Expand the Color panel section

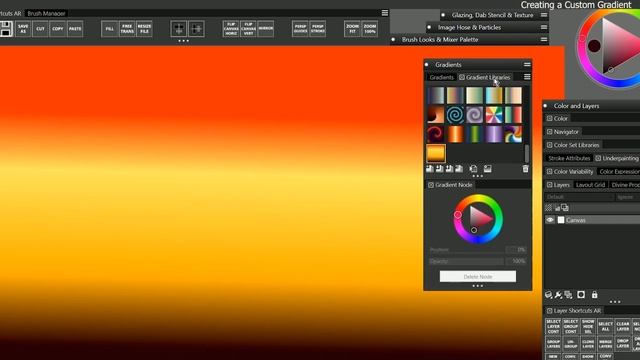549,118
